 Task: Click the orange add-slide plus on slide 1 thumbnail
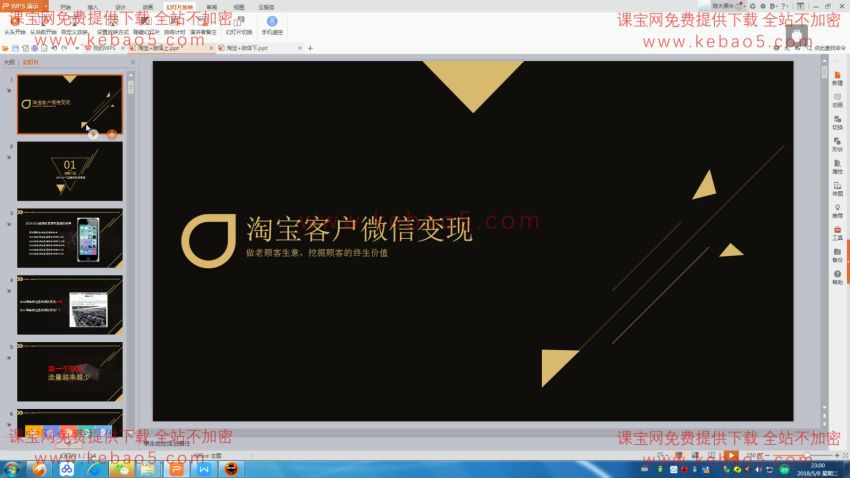tap(112, 134)
